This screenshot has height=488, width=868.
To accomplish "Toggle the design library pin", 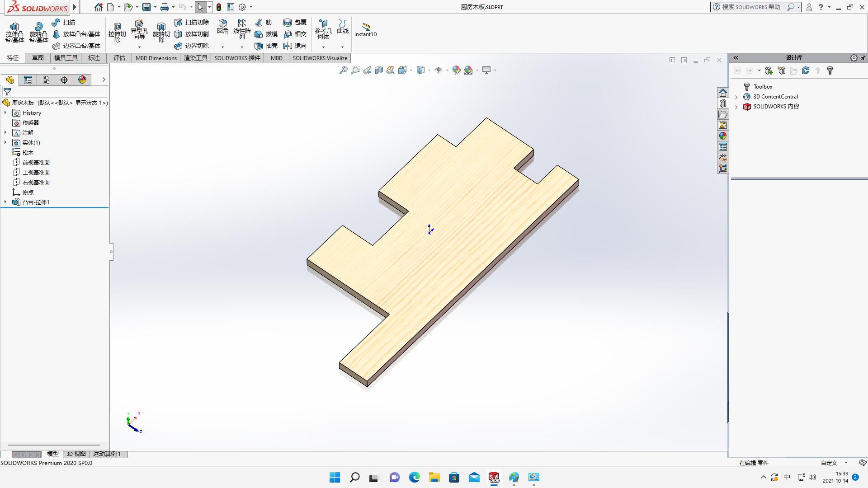I will [x=863, y=58].
